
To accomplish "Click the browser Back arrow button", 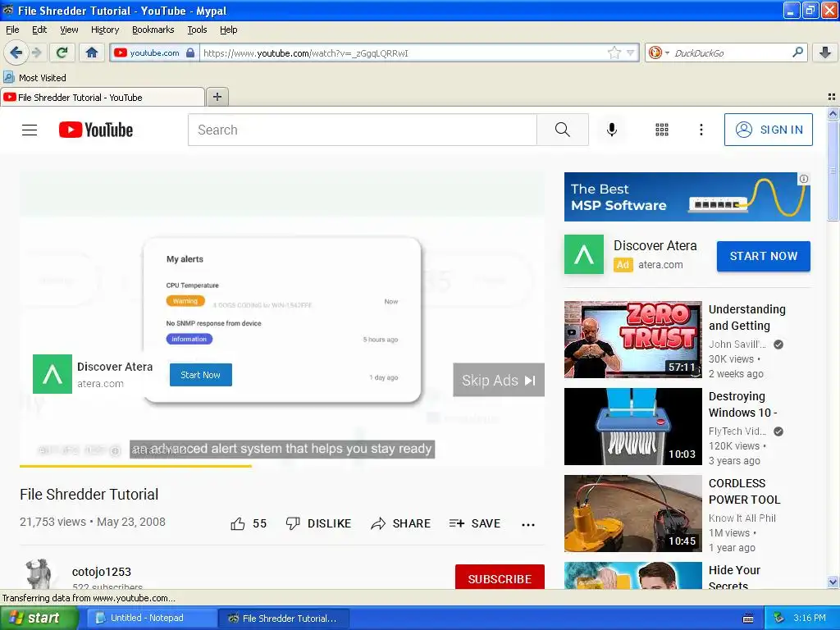I will click(16, 52).
